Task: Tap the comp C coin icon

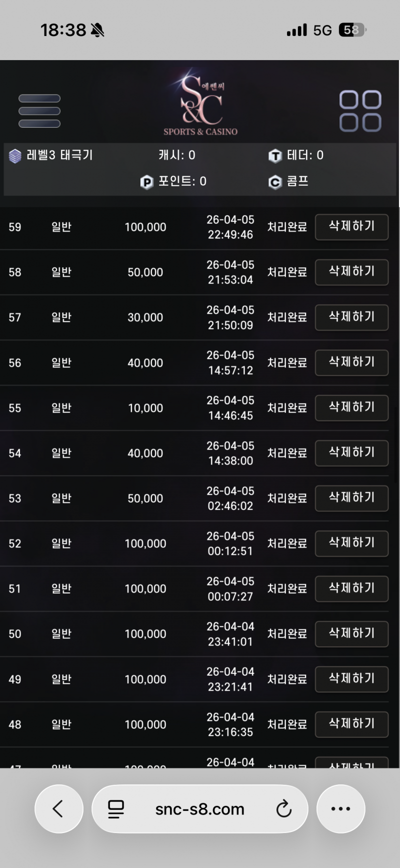Action: click(275, 182)
